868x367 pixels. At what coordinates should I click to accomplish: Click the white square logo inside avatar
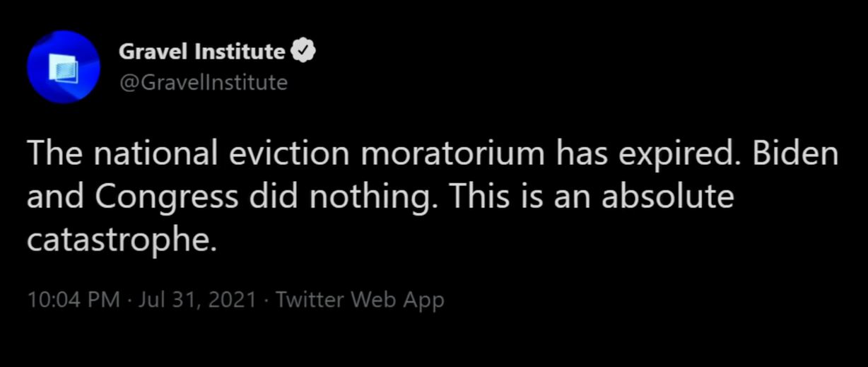tap(62, 69)
